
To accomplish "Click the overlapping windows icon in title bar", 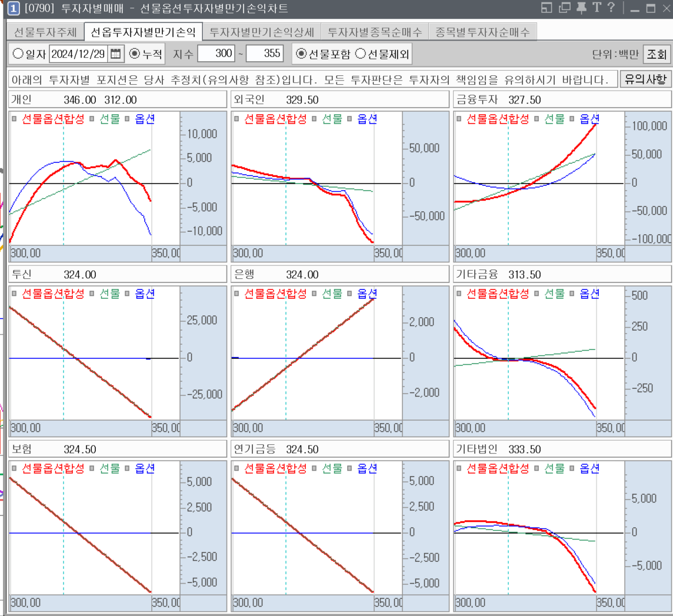I will (564, 8).
